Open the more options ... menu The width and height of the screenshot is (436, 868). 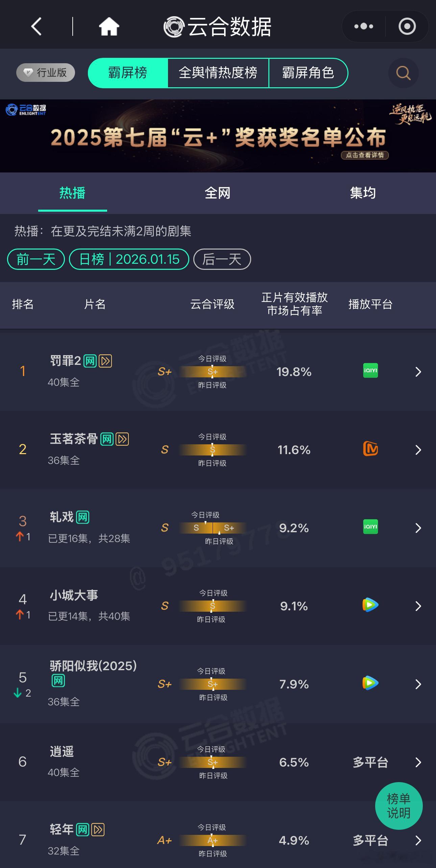363,26
